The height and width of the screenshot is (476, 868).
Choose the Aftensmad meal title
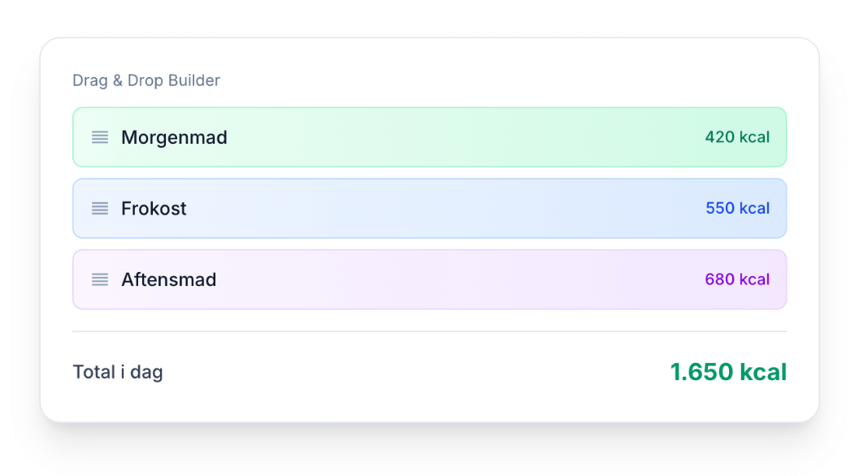[x=168, y=280]
